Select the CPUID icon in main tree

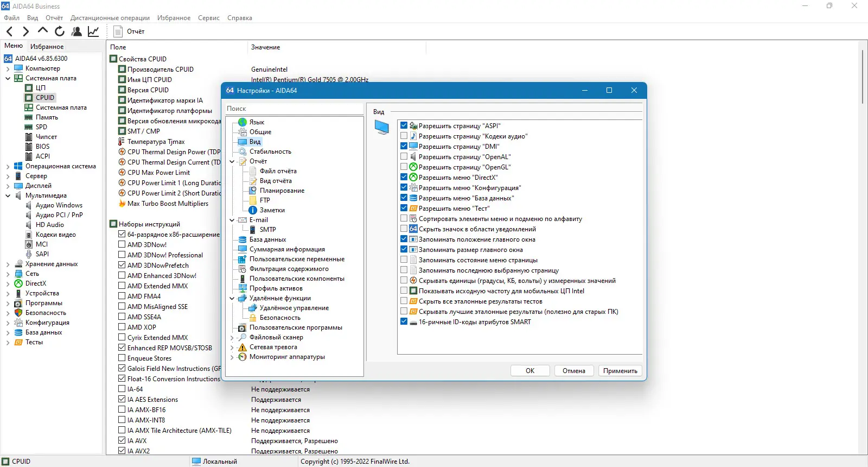29,98
